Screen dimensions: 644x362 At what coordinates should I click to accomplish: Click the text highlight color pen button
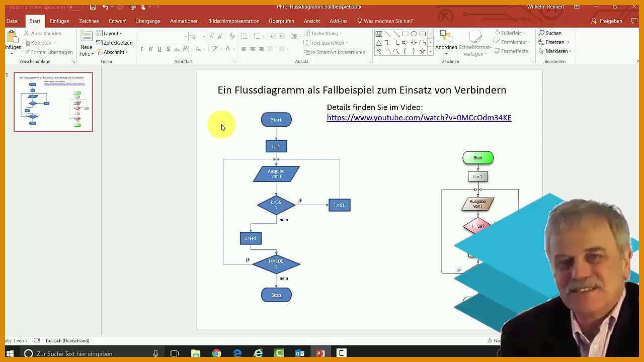215,49
